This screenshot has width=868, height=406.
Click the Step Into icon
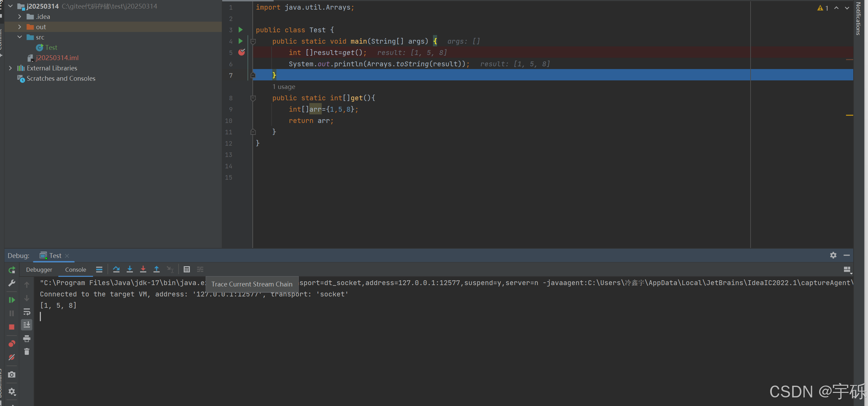click(x=130, y=269)
